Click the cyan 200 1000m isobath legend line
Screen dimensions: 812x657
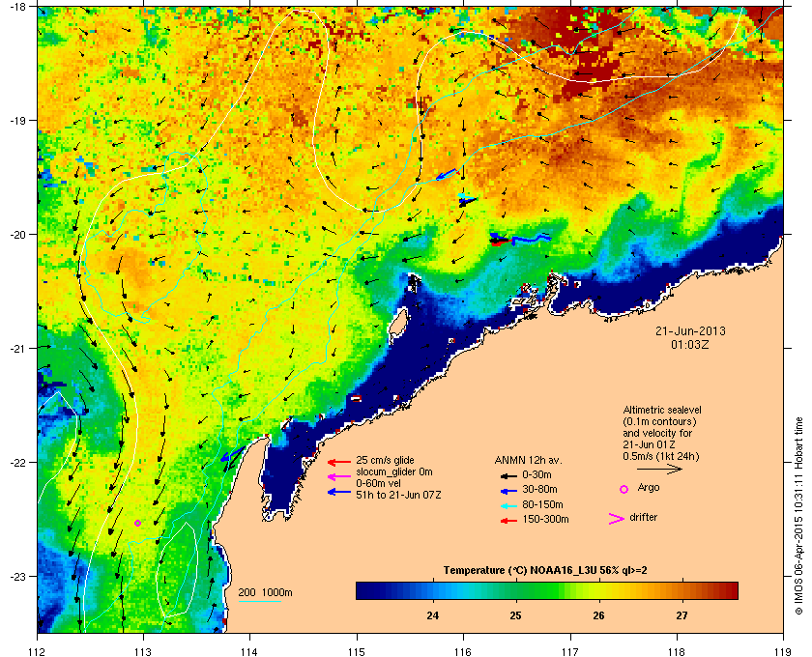point(259,602)
